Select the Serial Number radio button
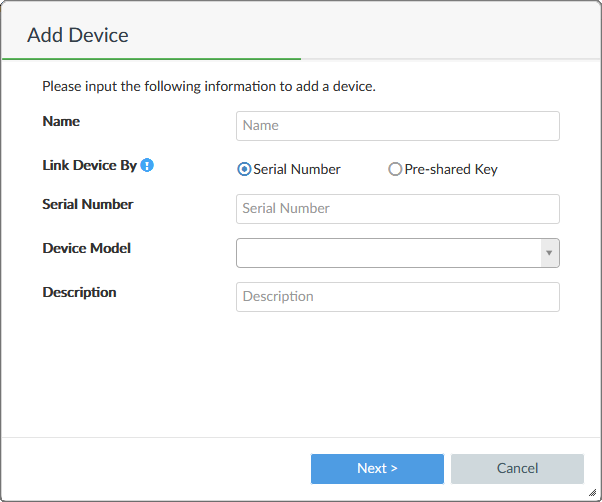This screenshot has width=602, height=502. [244, 169]
